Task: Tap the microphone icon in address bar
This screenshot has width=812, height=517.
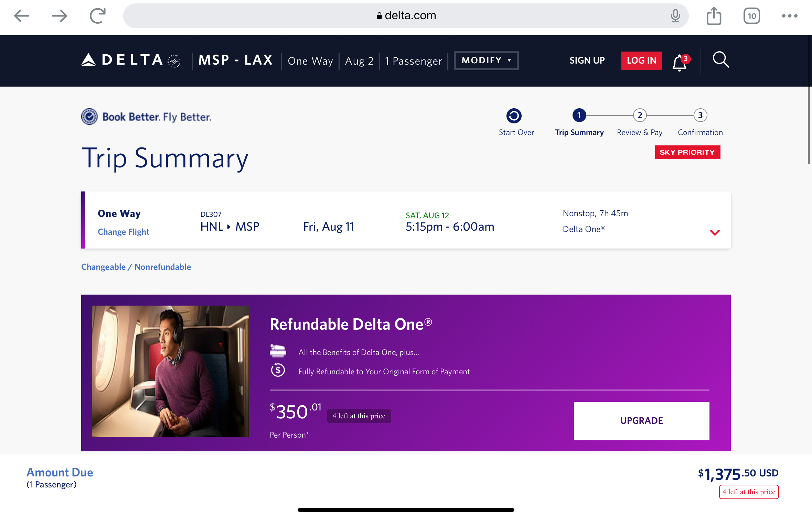Action: (675, 16)
